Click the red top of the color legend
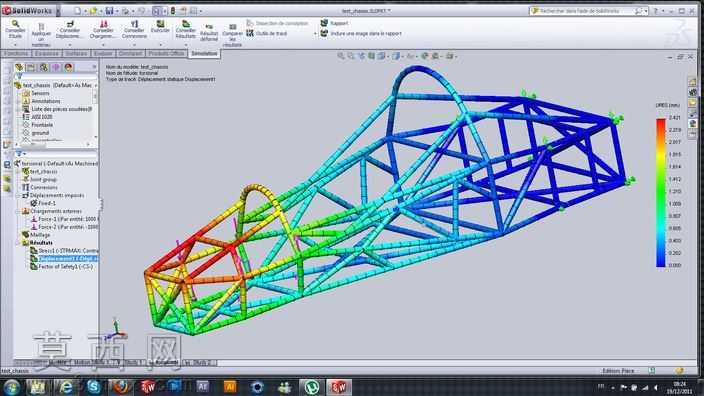Screen dimensions: 704x396 coord(660,120)
